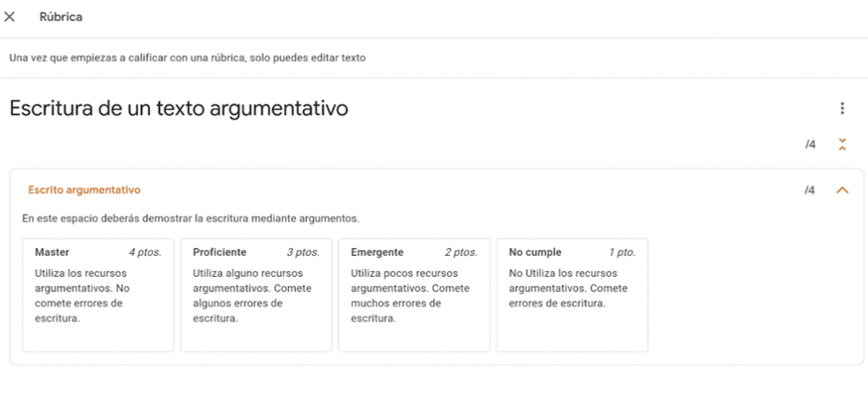Collapse the Escrito argumentativo criterion chevron

[x=842, y=191]
